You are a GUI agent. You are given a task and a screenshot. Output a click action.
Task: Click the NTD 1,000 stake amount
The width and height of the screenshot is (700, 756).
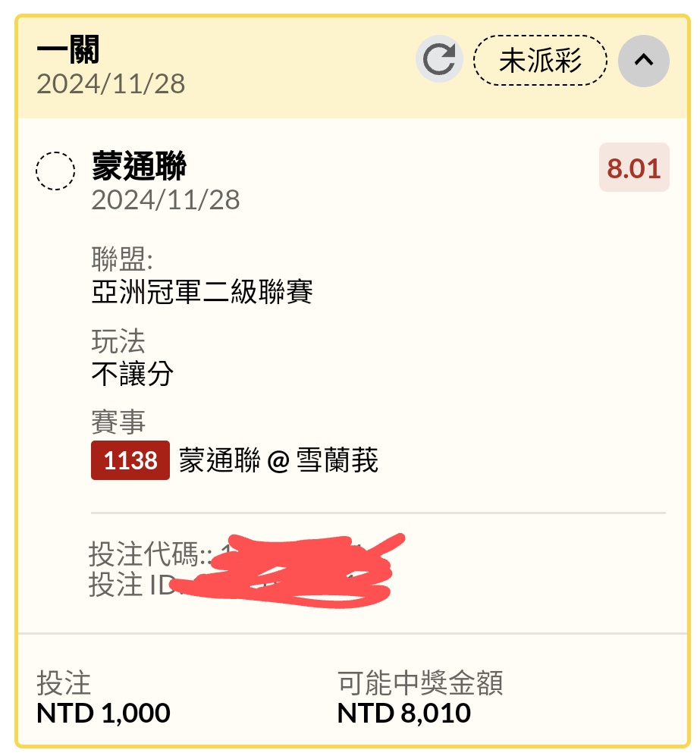tap(103, 713)
